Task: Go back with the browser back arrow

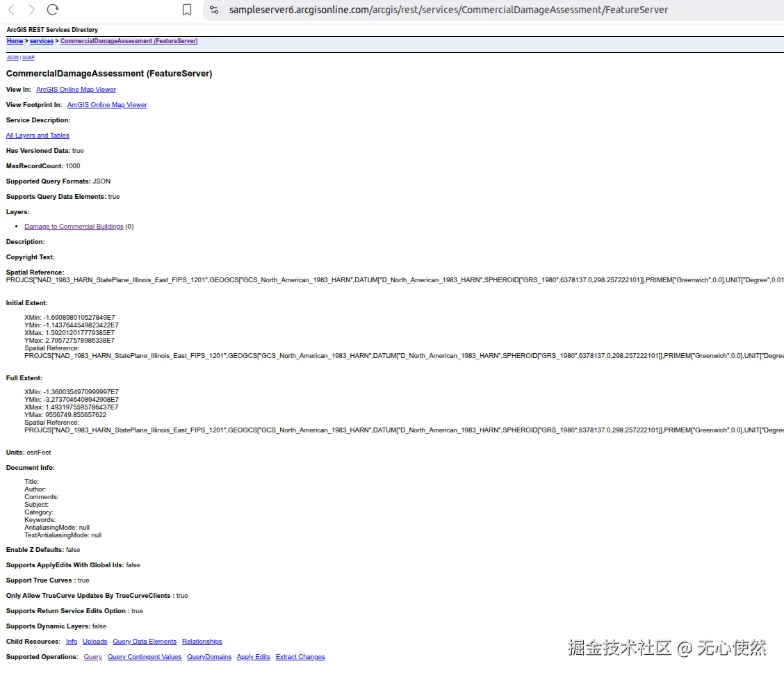Action: 12,10
